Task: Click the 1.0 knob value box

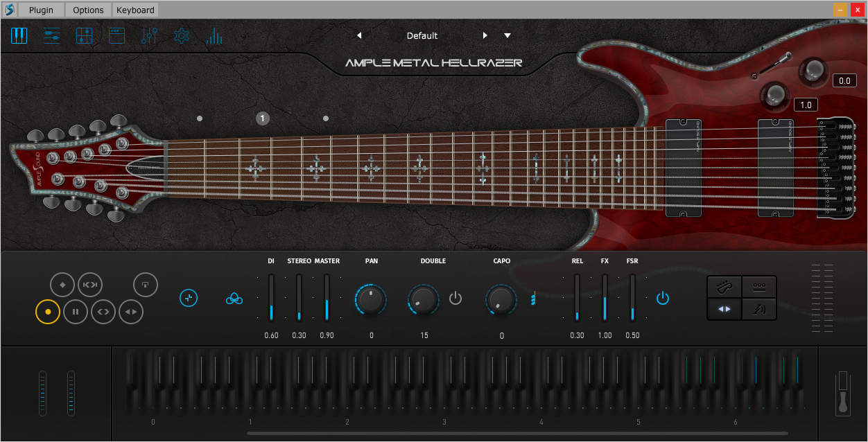Action: click(x=806, y=105)
